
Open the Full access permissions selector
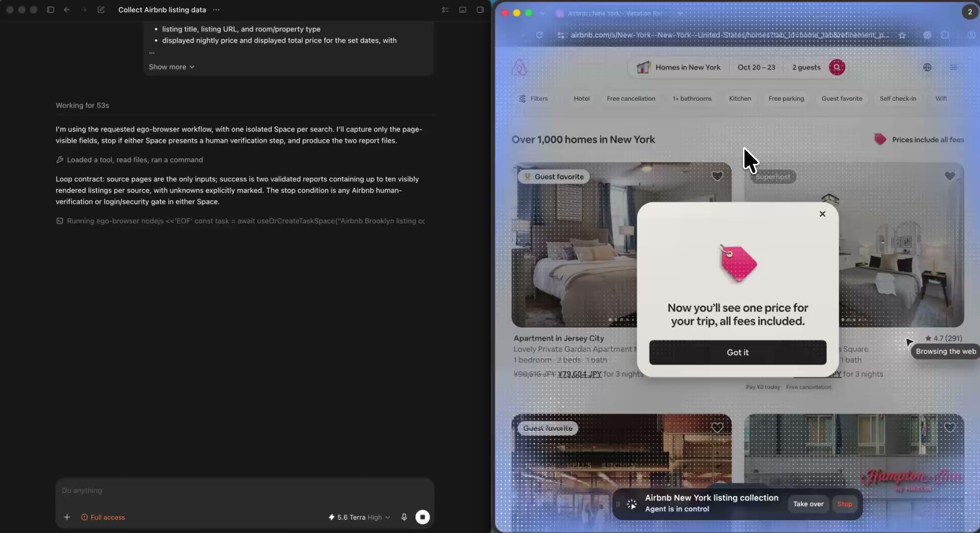pyautogui.click(x=103, y=517)
